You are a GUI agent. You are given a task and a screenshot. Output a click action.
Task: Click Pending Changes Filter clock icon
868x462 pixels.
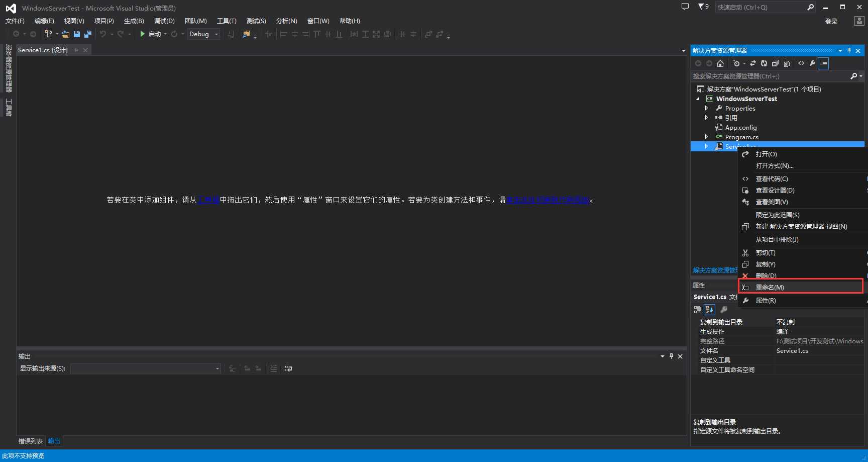736,63
